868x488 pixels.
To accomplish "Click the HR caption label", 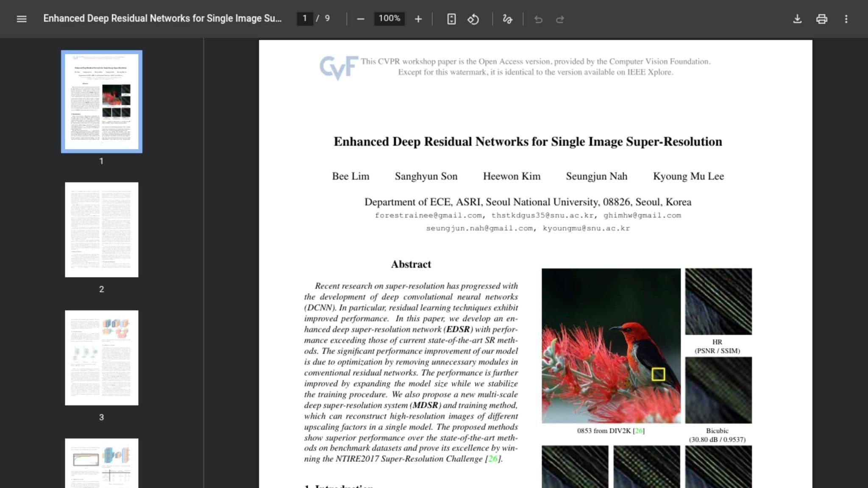I will [x=717, y=342].
